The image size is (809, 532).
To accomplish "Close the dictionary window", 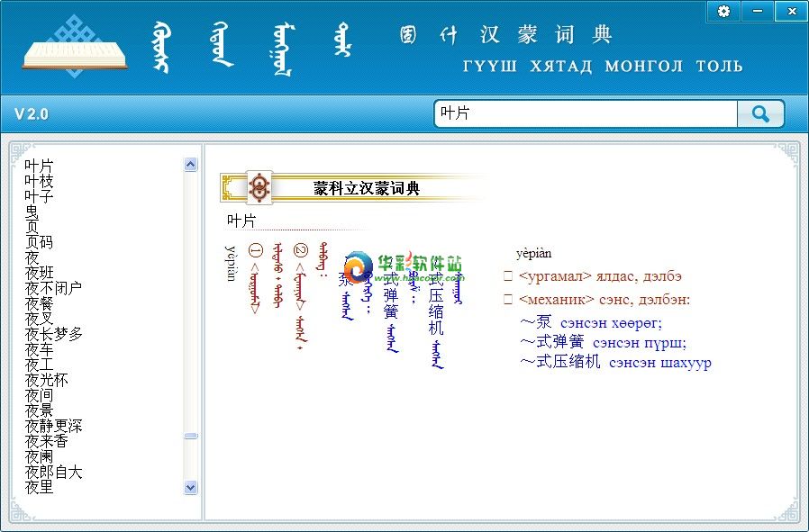I will click(792, 11).
